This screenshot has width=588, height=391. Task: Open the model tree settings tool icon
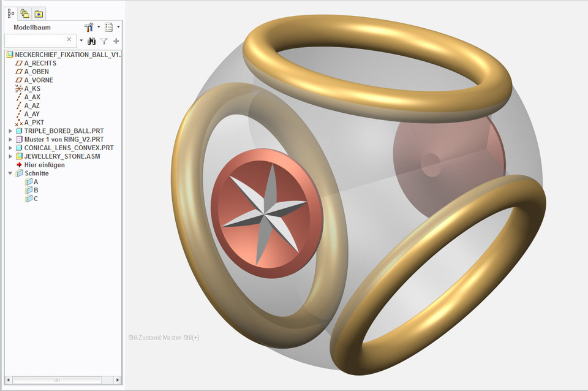pyautogui.click(x=88, y=27)
